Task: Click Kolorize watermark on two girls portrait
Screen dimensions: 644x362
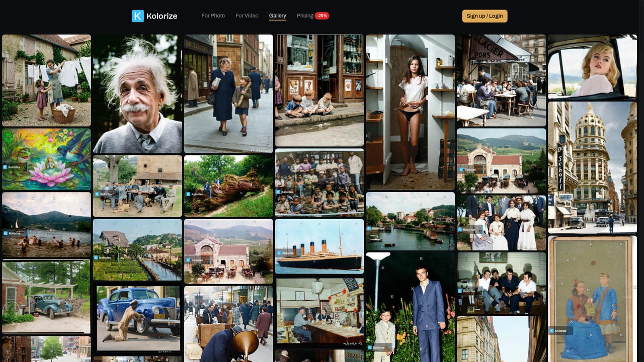Action: coord(558,330)
